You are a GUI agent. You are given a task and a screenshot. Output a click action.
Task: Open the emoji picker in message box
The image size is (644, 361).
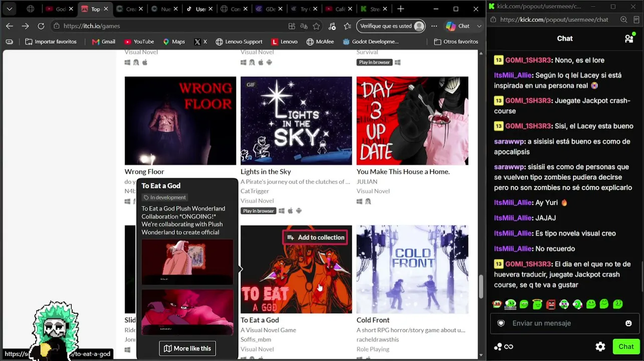[628, 323]
